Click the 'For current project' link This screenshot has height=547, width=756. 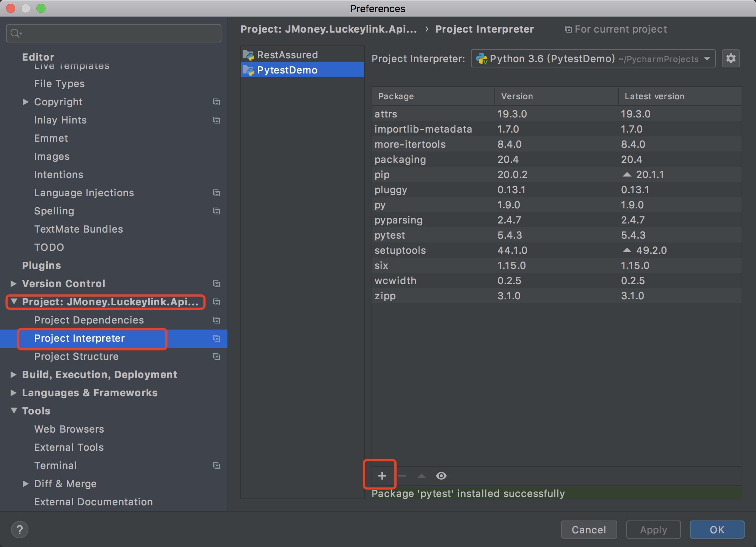point(621,29)
